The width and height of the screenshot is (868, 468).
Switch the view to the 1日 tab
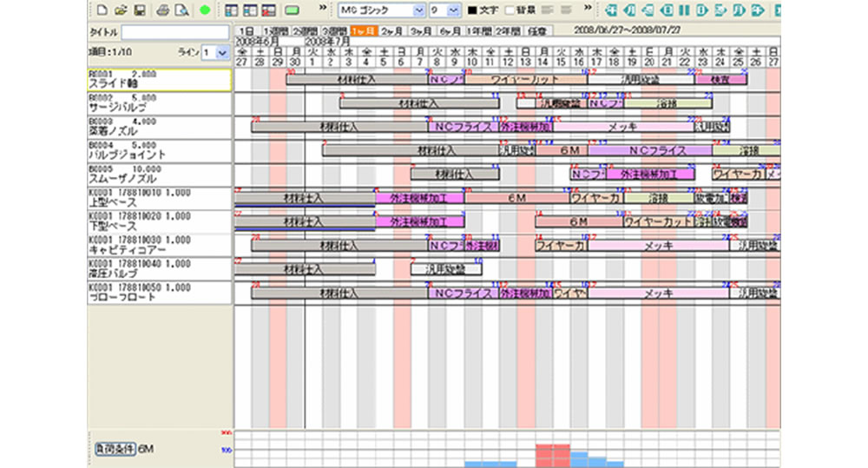pos(247,31)
